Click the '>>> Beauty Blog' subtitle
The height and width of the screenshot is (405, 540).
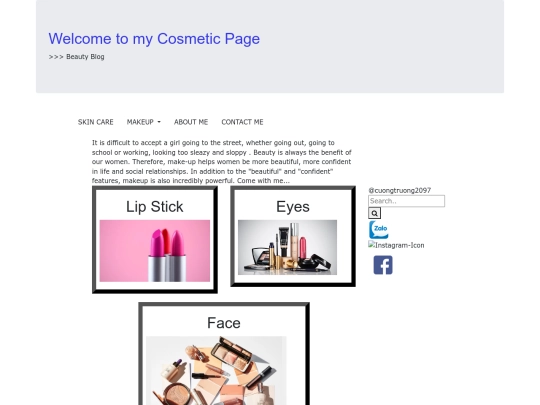pyautogui.click(x=76, y=56)
